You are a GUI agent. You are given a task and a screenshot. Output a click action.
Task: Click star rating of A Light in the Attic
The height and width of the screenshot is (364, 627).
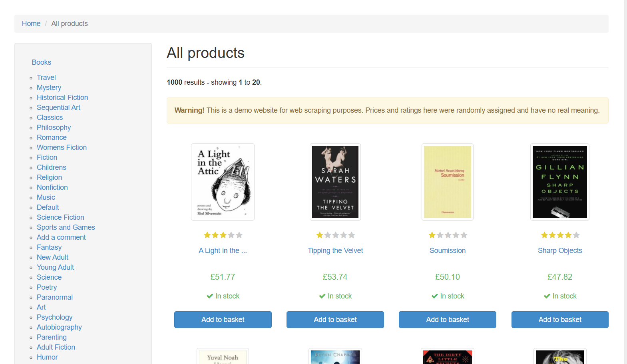point(223,235)
